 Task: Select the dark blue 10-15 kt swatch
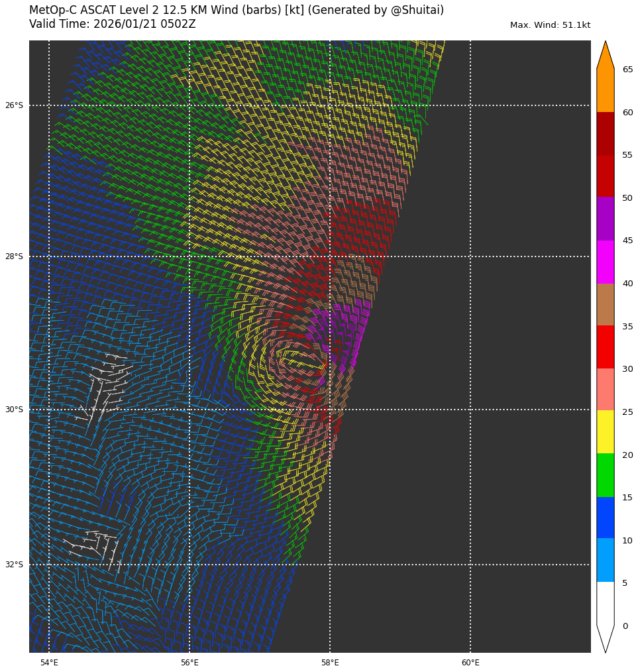tap(605, 517)
